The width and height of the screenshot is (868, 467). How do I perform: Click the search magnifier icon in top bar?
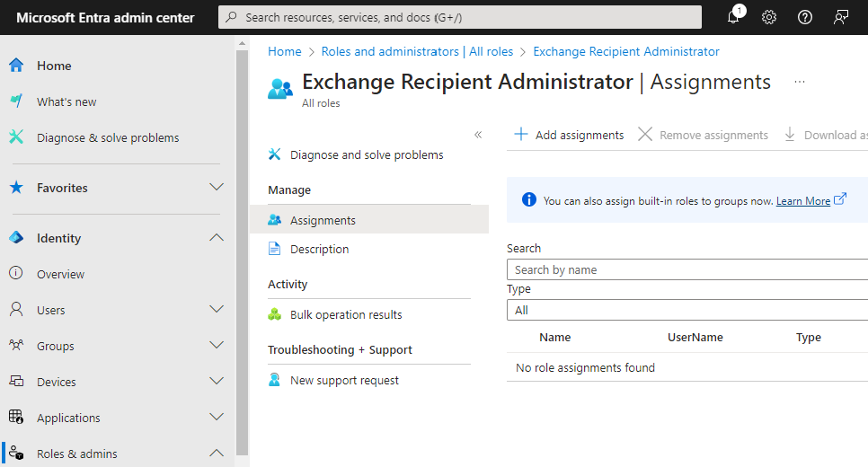232,17
